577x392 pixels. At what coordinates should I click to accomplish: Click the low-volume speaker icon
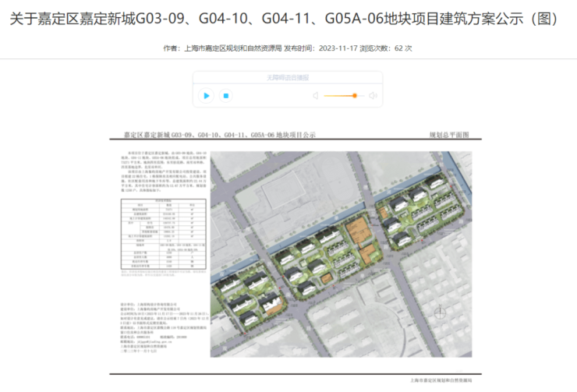click(316, 95)
